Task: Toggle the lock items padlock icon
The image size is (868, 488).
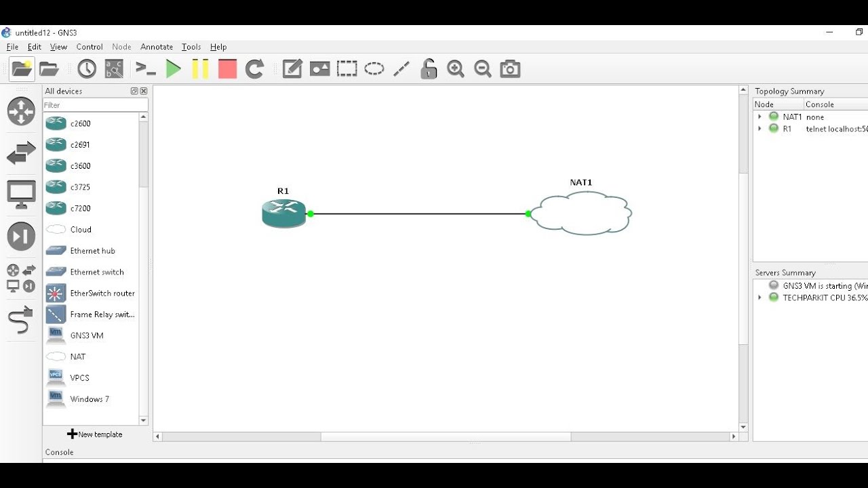Action: (x=429, y=68)
